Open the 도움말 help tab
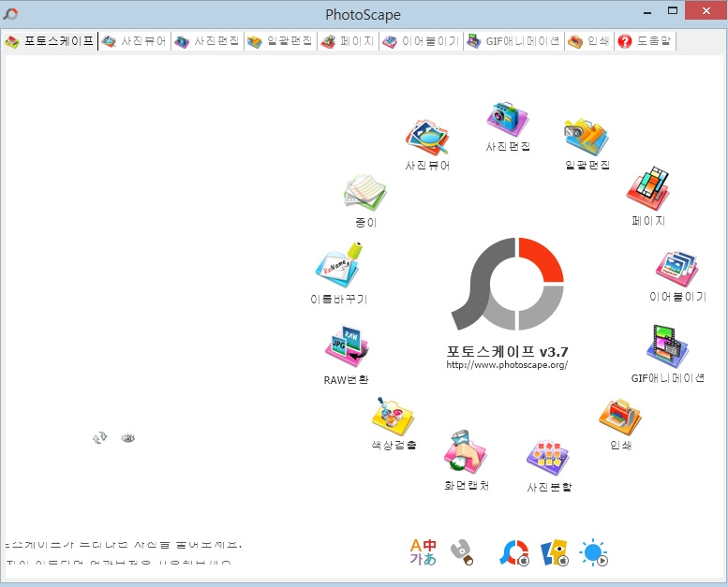This screenshot has width=728, height=587. pos(645,41)
